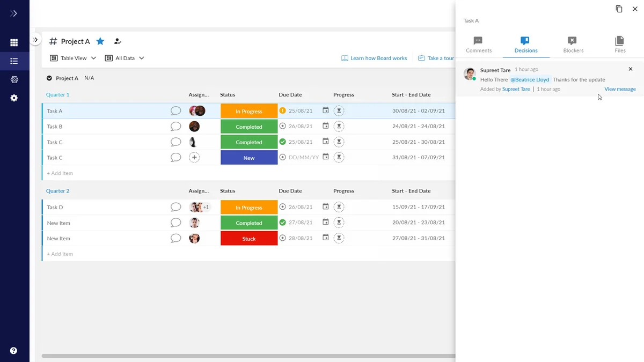Click the red Stuck status cell
This screenshot has height=362, width=644.
[x=249, y=239]
